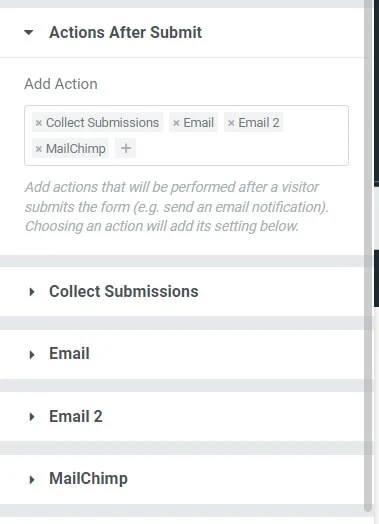The image size is (379, 524).
Task: Select the Collect Submissions tag label
Action: click(102, 123)
